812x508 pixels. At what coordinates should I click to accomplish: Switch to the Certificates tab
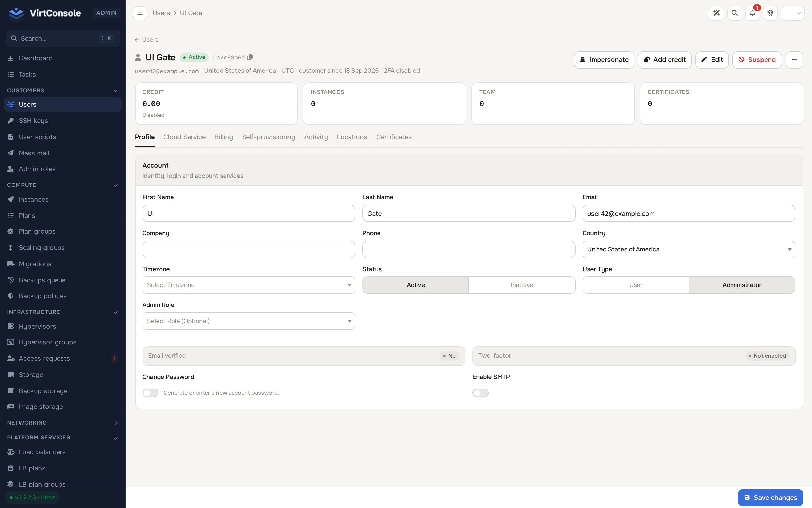click(394, 137)
